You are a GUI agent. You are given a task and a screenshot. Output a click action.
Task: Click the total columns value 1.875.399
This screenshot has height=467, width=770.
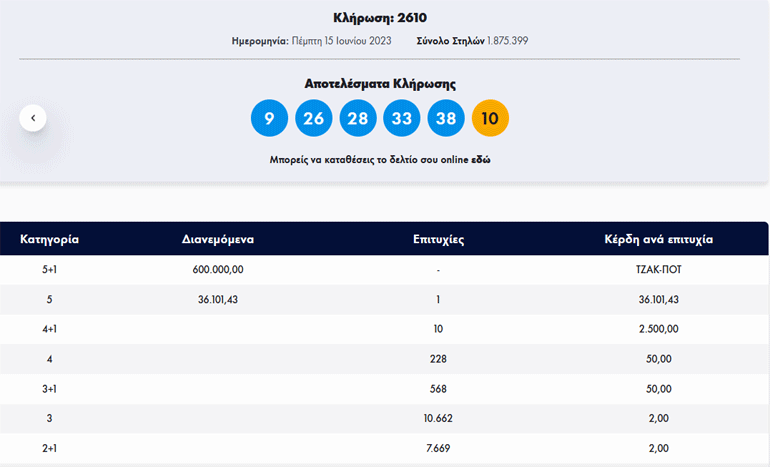pos(507,41)
